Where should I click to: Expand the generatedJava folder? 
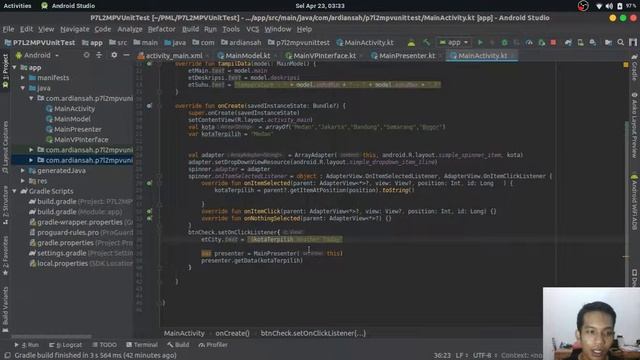pyautogui.click(x=23, y=171)
